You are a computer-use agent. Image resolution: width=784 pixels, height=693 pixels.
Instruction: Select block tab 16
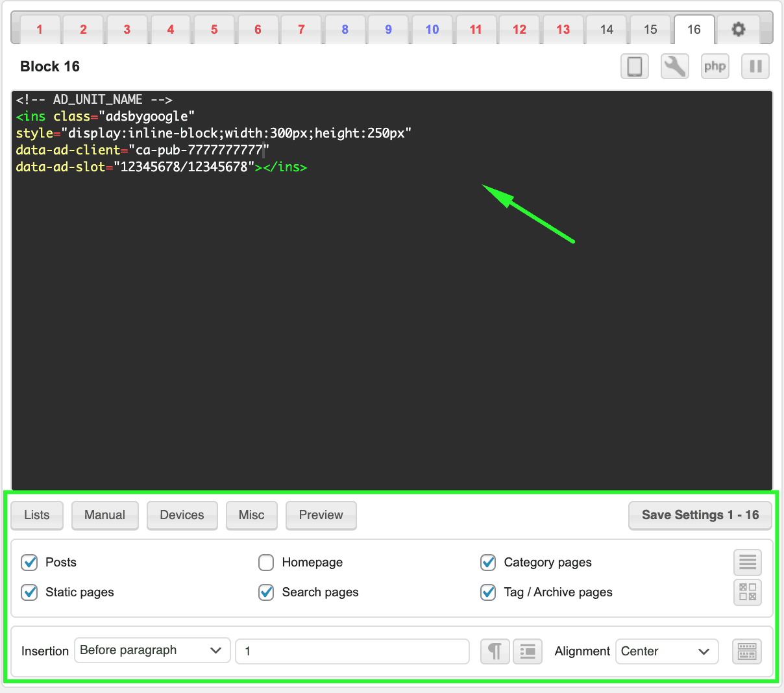(x=694, y=30)
